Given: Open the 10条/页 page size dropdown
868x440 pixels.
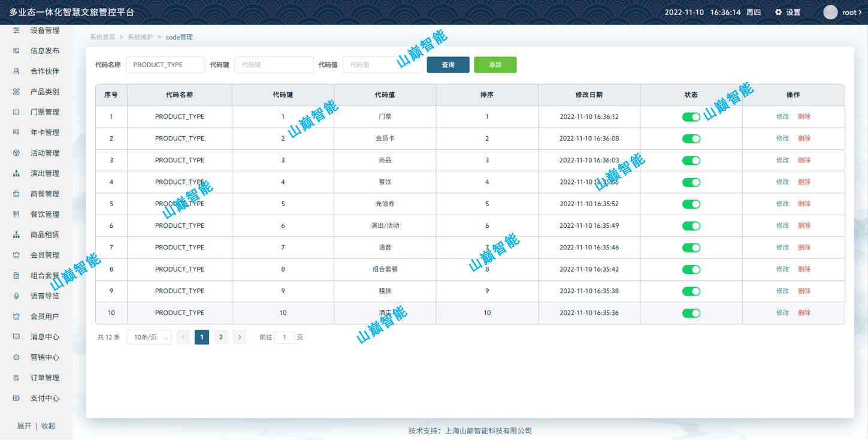Looking at the screenshot, I should (149, 337).
